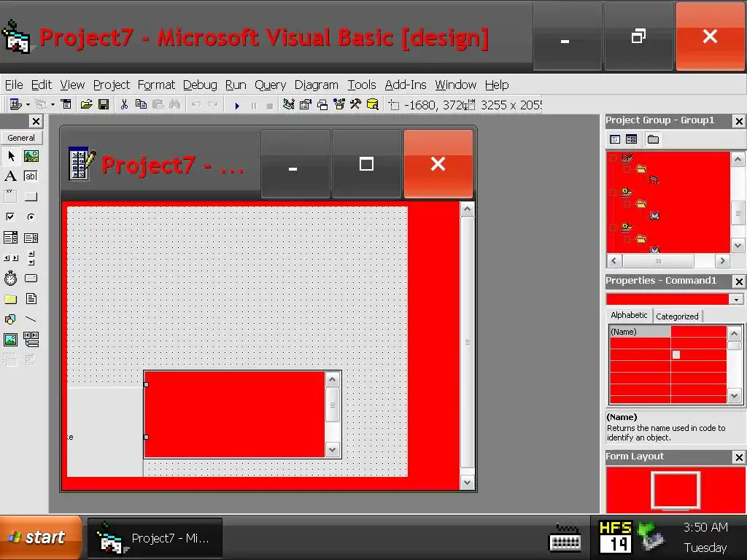The image size is (747, 560).
Task: Select the CommandButton control tool
Action: [31, 196]
